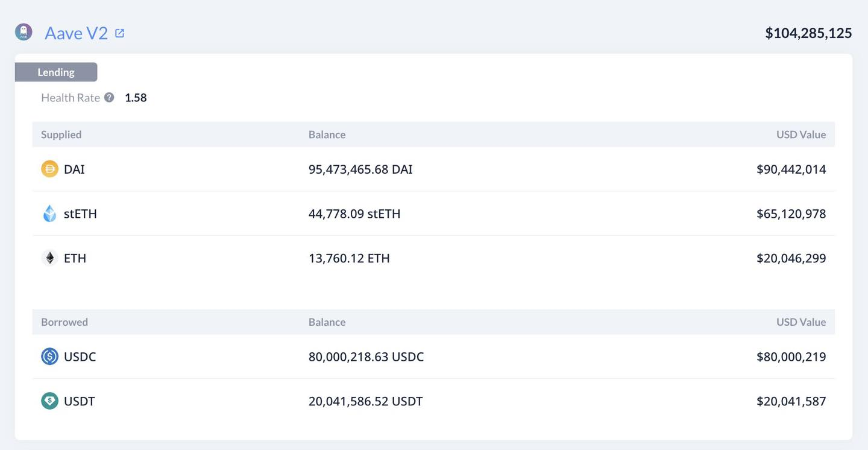Click the USDC token icon
868x450 pixels.
coord(49,357)
